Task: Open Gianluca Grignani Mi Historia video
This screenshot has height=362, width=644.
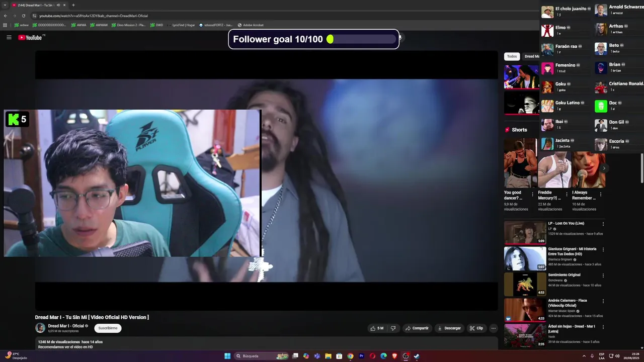Action: coord(525,258)
